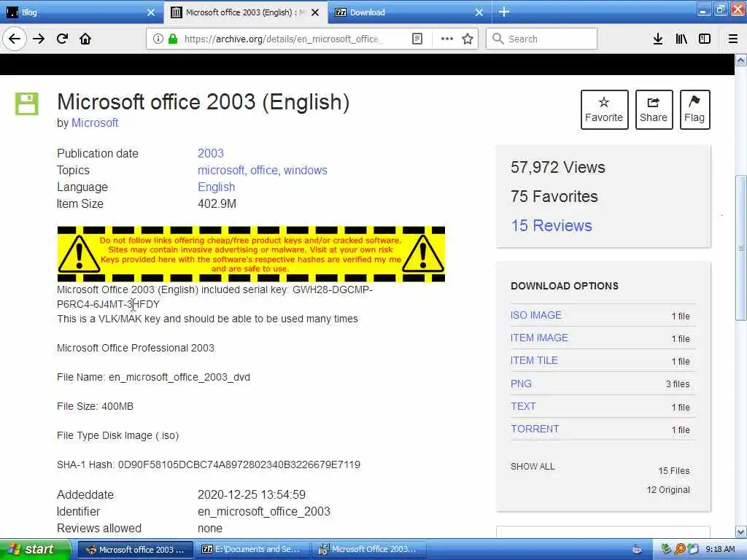Viewport: 747px width, 560px height.
Task: Click the English language link
Action: [x=216, y=187]
